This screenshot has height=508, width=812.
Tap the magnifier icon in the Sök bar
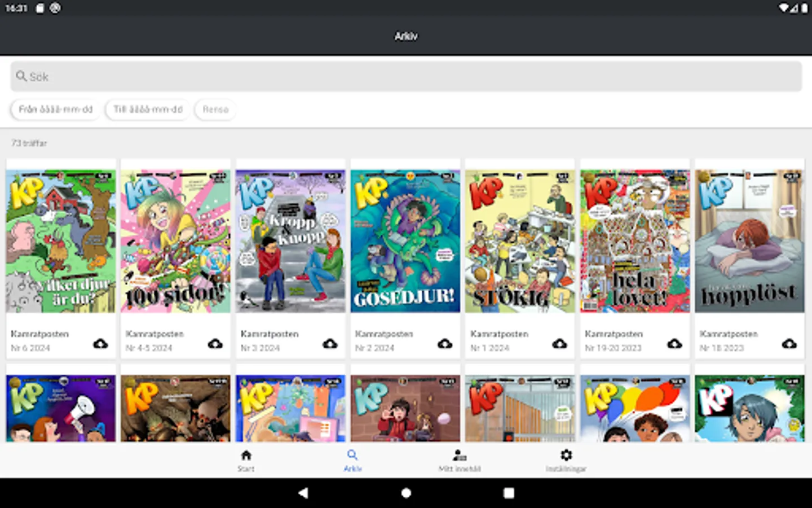[21, 76]
